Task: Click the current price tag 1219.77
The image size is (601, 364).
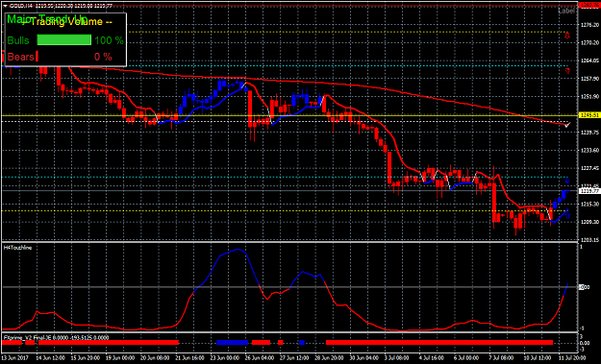Action: coord(589,190)
